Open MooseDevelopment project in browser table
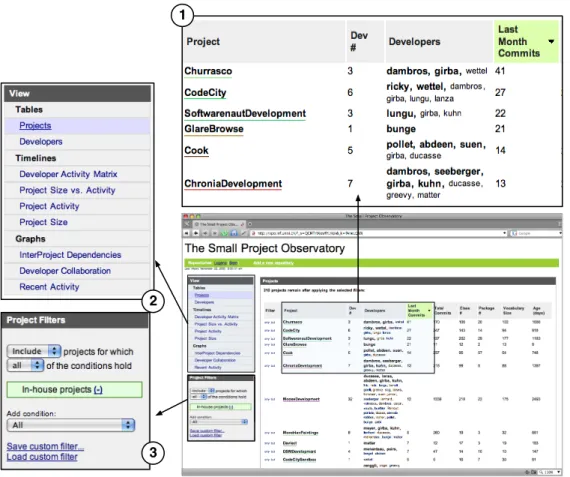 click(x=301, y=399)
